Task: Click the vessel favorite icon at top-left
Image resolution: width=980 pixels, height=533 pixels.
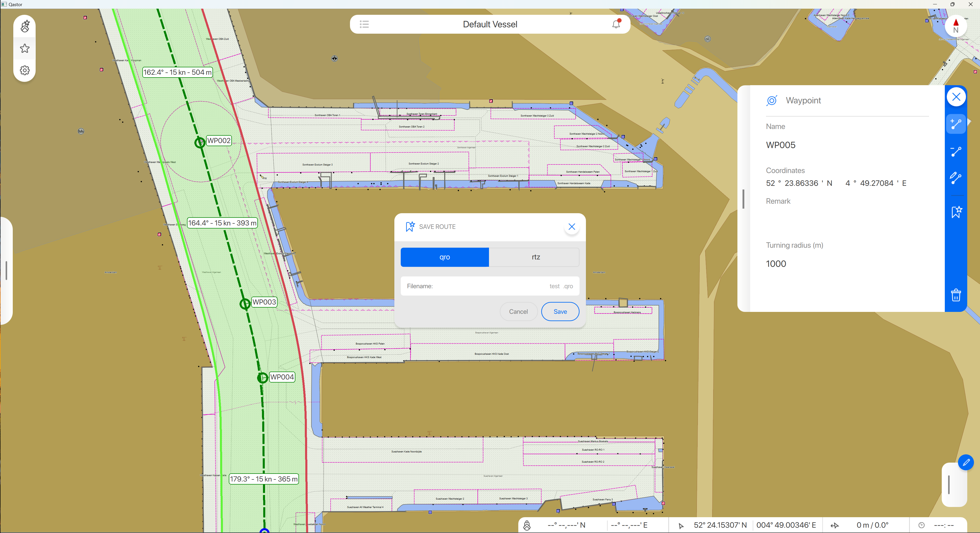Action: click(x=25, y=26)
